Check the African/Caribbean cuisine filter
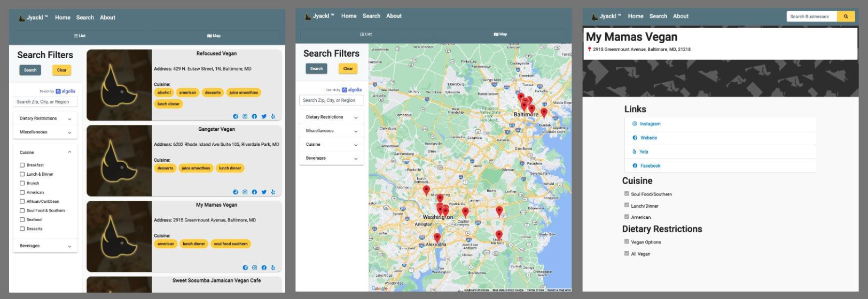 pos(22,201)
